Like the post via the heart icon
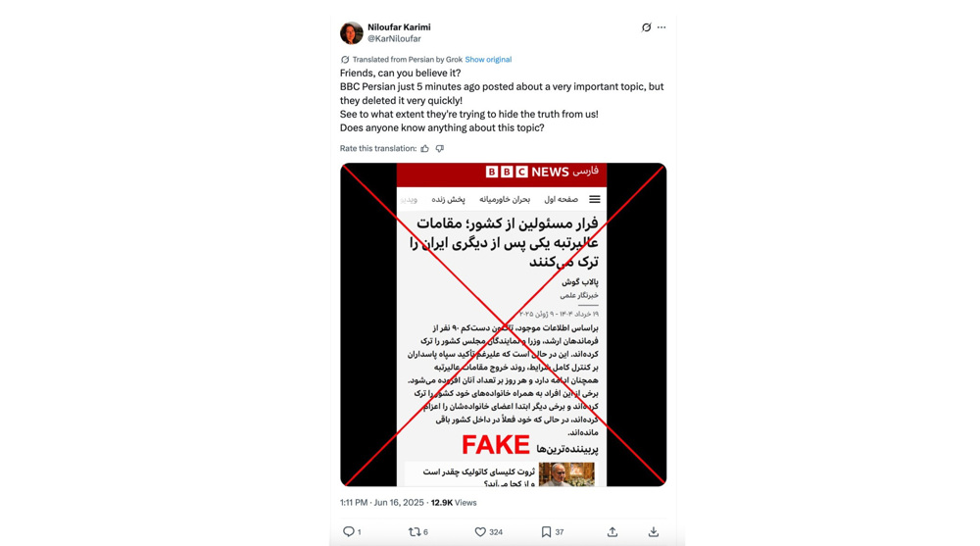The image size is (980, 546). [480, 531]
